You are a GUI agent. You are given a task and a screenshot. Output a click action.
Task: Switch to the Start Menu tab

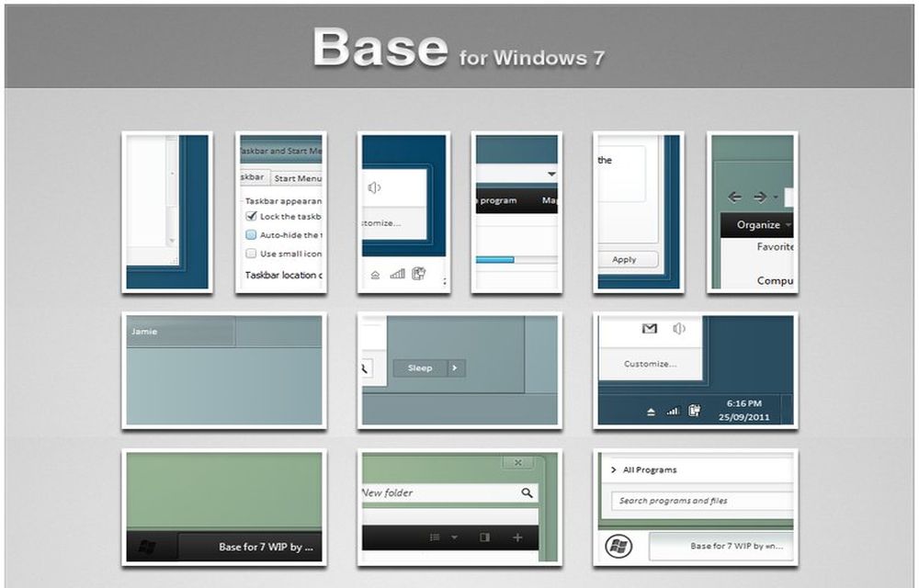297,177
